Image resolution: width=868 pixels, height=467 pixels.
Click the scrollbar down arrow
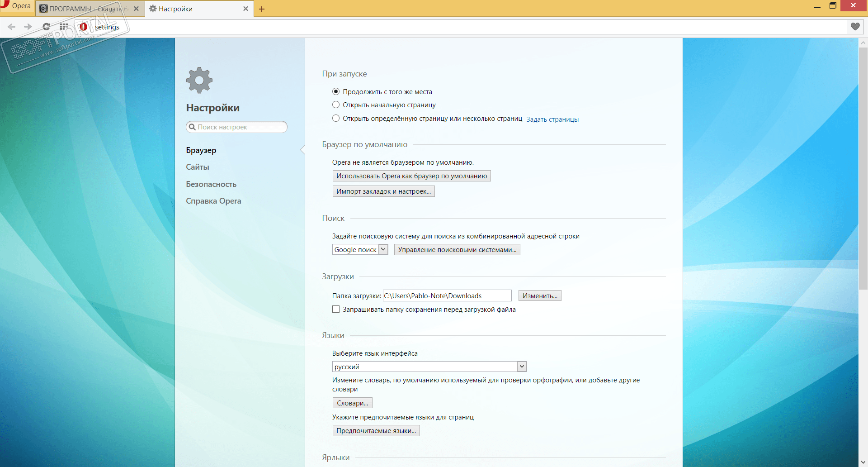863,462
